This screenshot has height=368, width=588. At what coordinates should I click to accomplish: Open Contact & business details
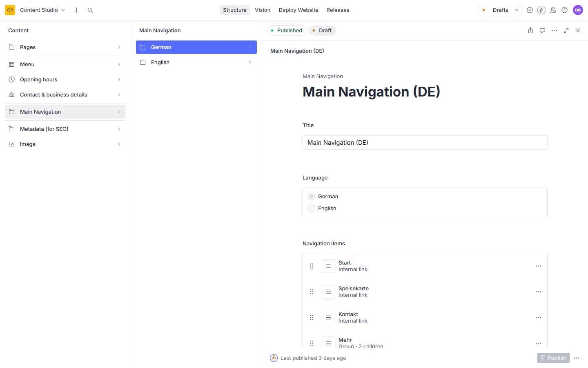pyautogui.click(x=65, y=95)
